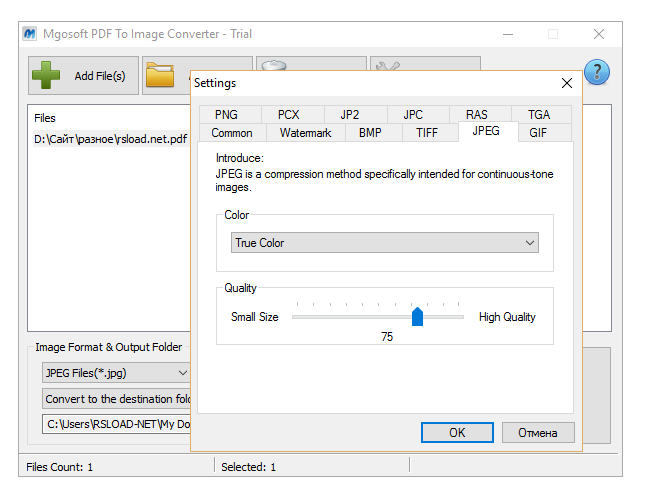Expand the JPEG Files(*.jpg) format dropdown
Image resolution: width=661 pixels, height=504 pixels.
tap(116, 373)
